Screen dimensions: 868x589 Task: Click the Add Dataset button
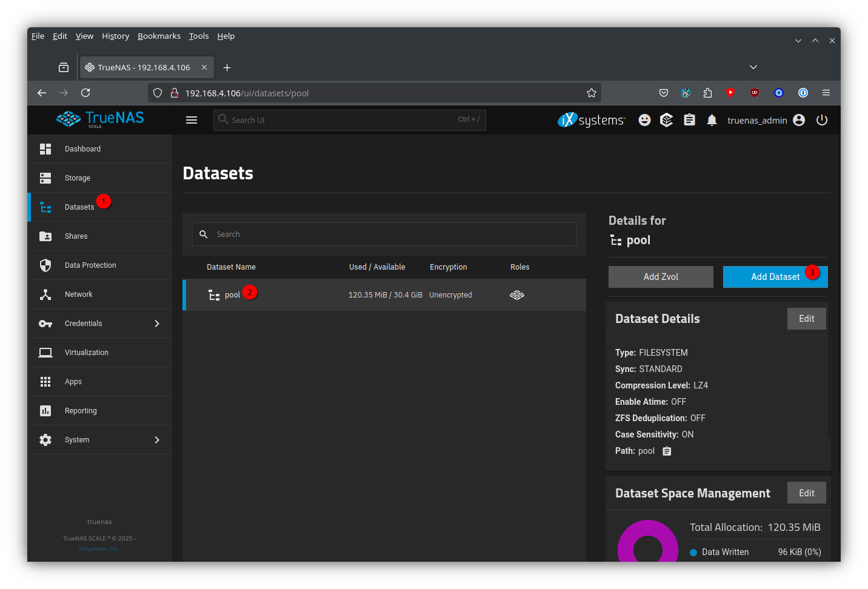(775, 277)
